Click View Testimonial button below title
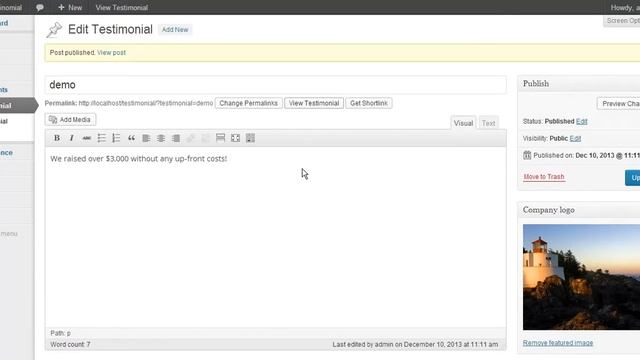The width and height of the screenshot is (640, 360). click(314, 103)
